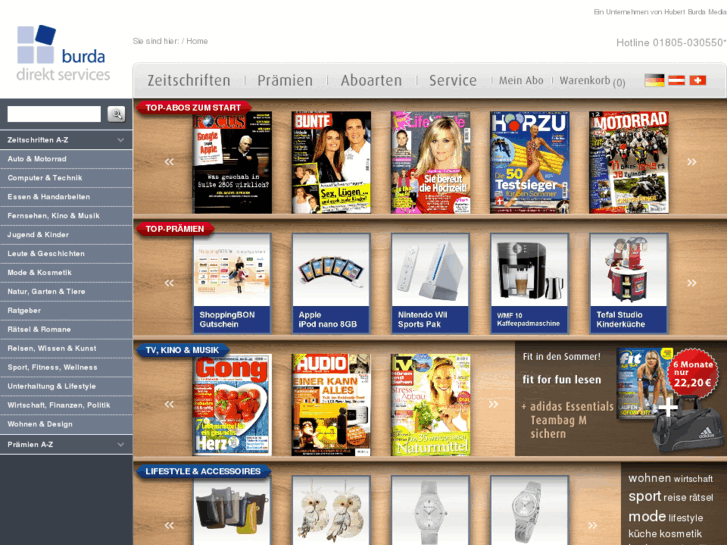Screen dimensions: 727x545
Task: Select the Life & Style magazine cover
Action: (x=430, y=162)
